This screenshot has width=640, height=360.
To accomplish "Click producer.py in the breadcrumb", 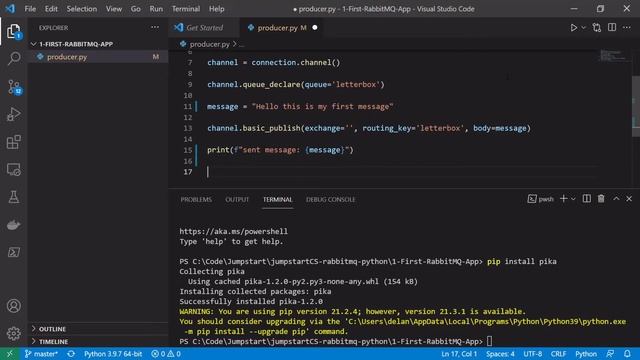I will point(209,44).
